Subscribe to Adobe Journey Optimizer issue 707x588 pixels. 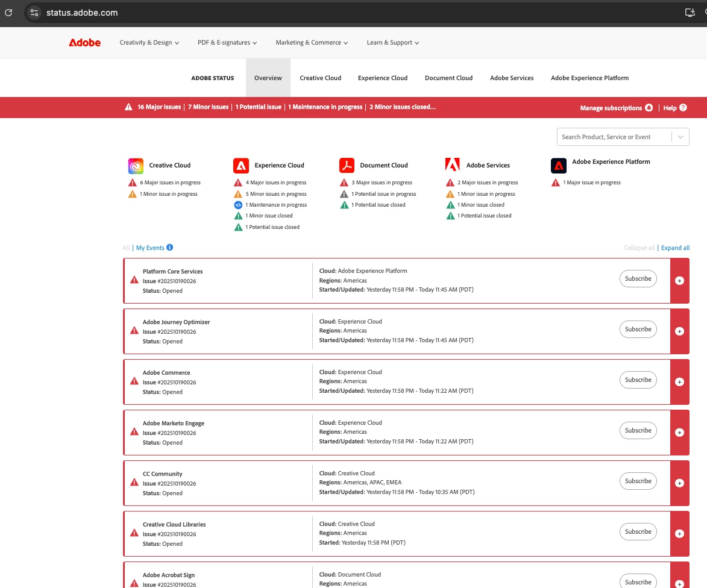point(638,330)
